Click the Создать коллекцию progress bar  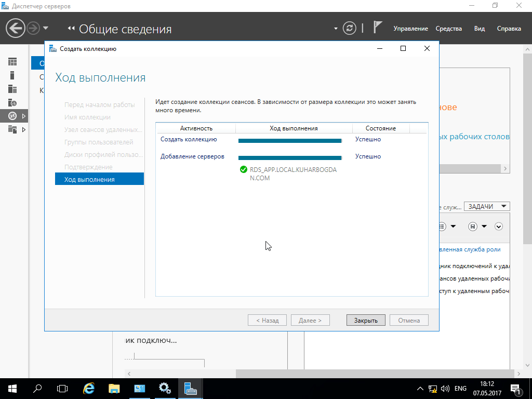point(290,140)
